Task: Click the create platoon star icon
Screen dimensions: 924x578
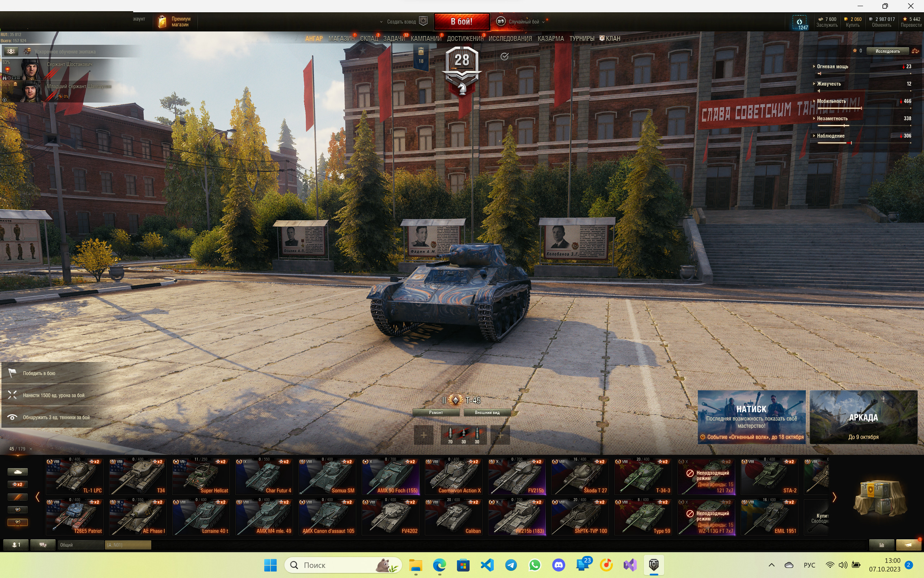Action: pos(423,21)
